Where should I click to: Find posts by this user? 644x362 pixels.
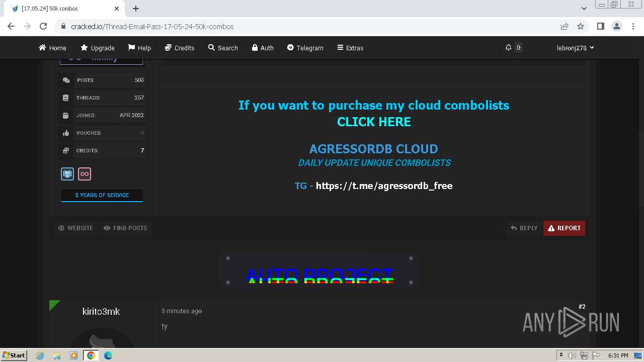(x=125, y=228)
